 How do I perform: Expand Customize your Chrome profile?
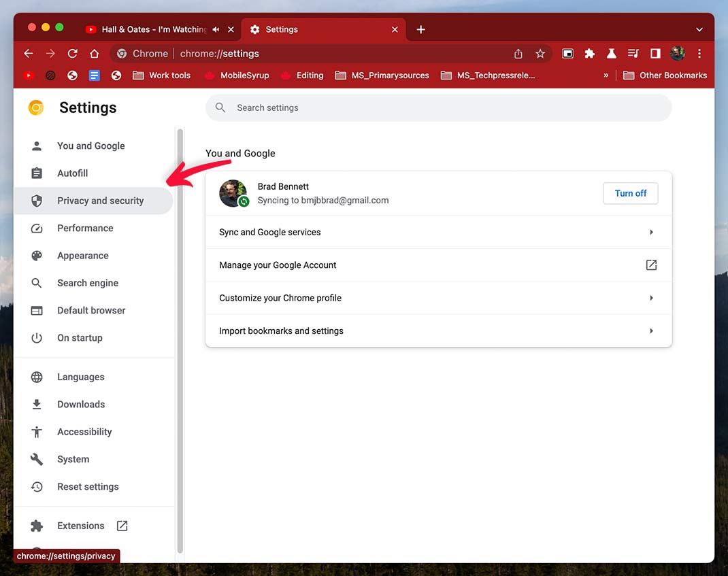coord(438,298)
